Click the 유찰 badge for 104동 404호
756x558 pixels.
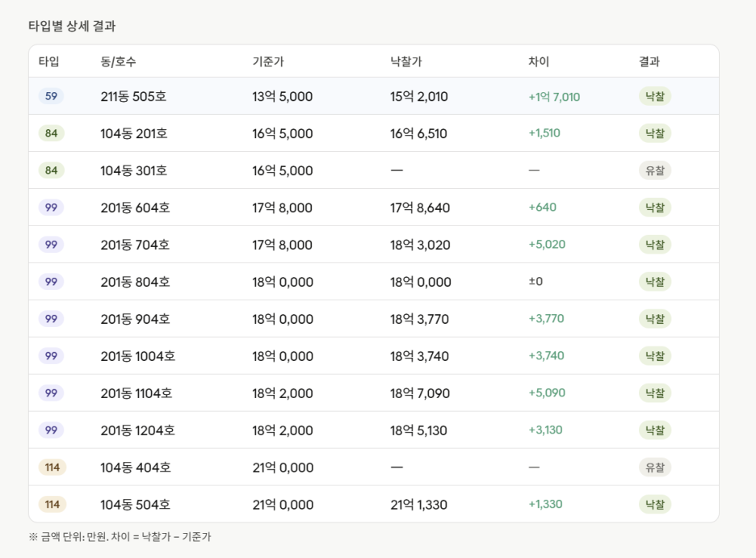point(655,467)
